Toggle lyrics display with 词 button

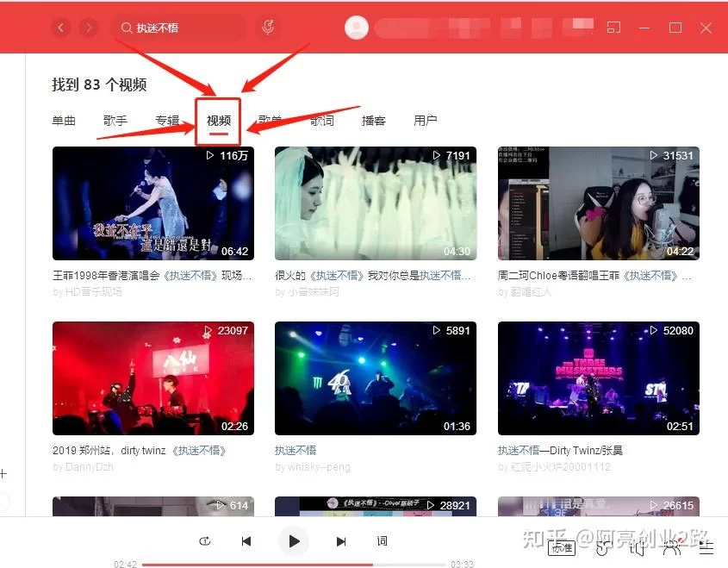pos(382,541)
